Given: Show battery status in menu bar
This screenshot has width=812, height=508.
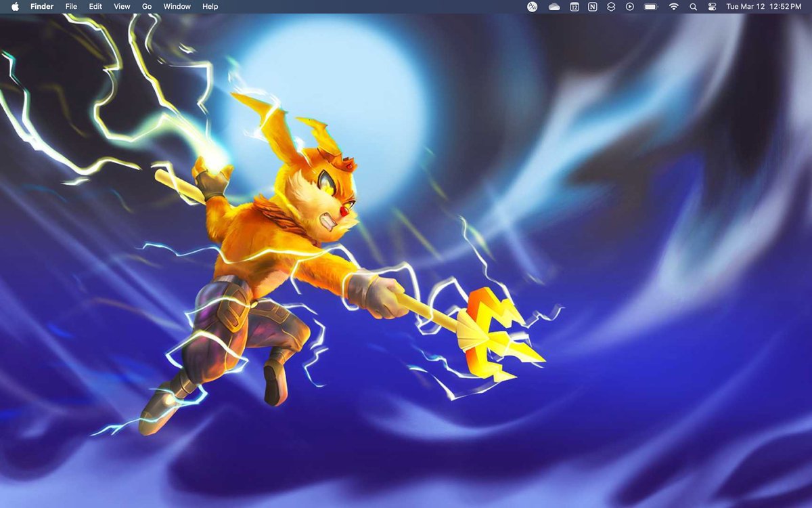Looking at the screenshot, I should 651,6.
